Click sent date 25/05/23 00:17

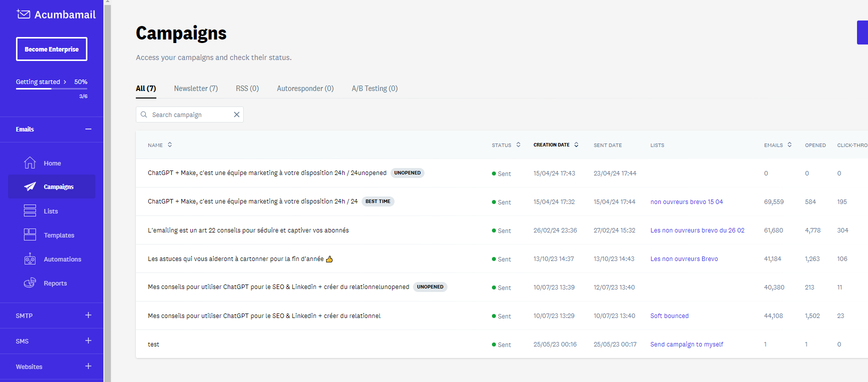click(x=615, y=344)
